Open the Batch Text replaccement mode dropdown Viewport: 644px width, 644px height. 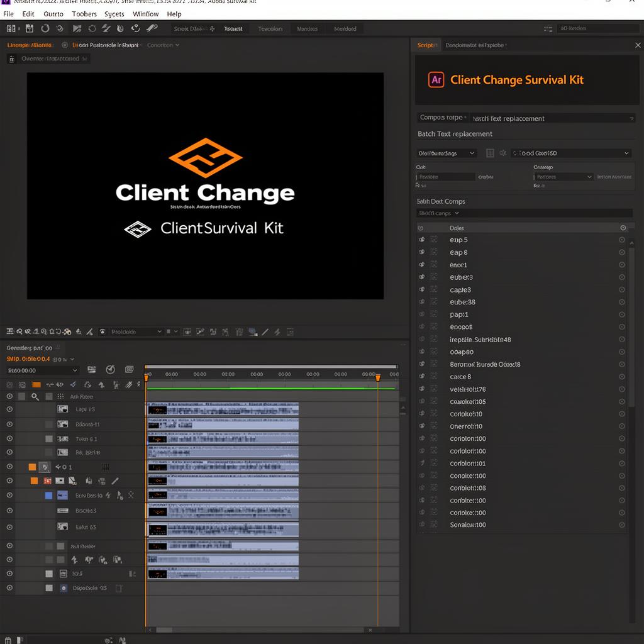(x=552, y=118)
